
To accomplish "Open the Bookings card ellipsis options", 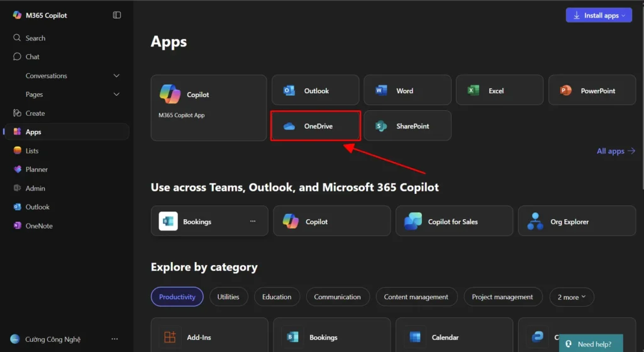I will coord(253,221).
